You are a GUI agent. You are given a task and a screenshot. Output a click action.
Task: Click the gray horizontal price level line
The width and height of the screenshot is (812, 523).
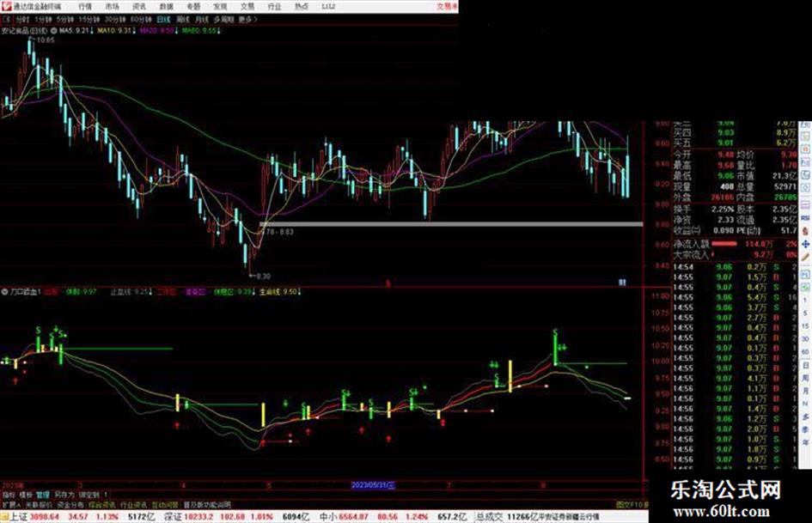[x=450, y=224]
